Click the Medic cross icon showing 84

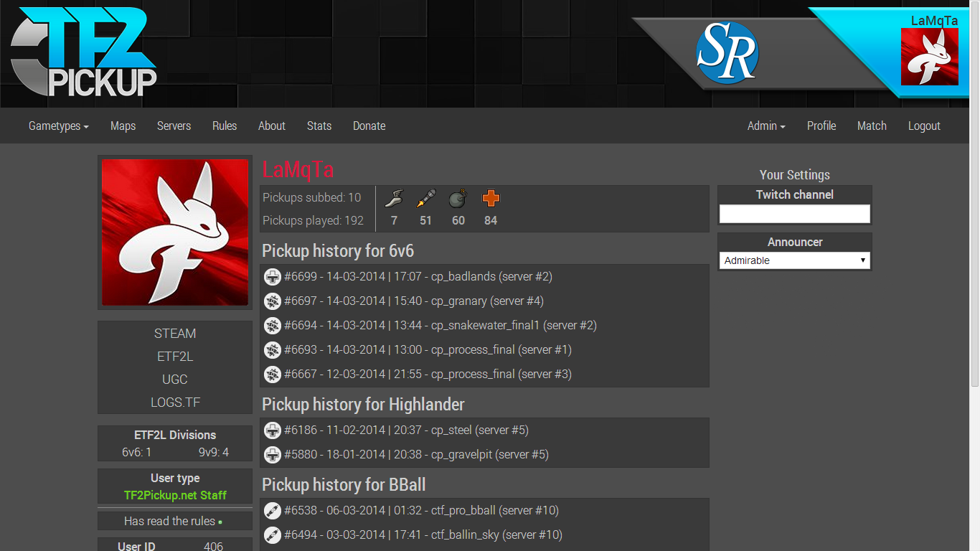491,199
